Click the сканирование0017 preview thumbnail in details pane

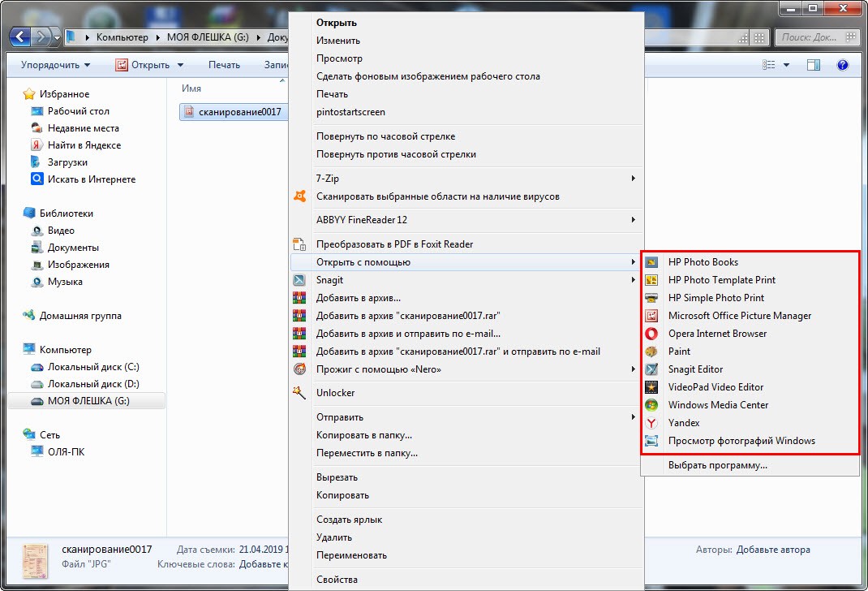click(x=36, y=560)
